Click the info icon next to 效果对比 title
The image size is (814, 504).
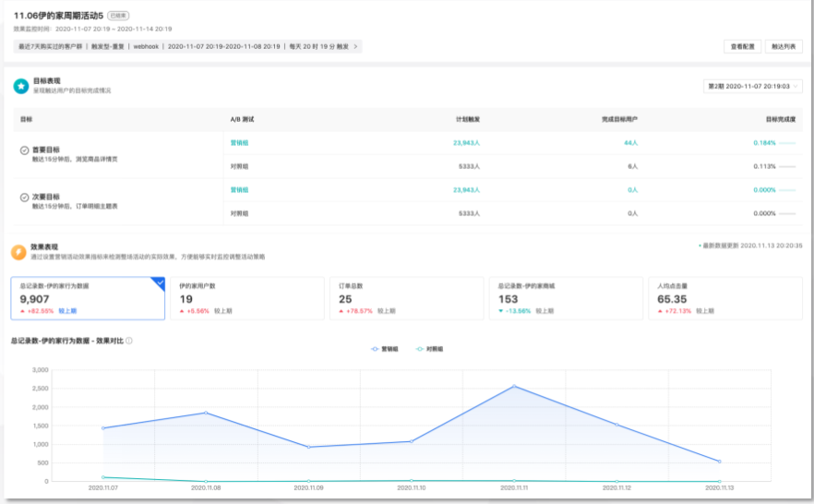tap(129, 341)
